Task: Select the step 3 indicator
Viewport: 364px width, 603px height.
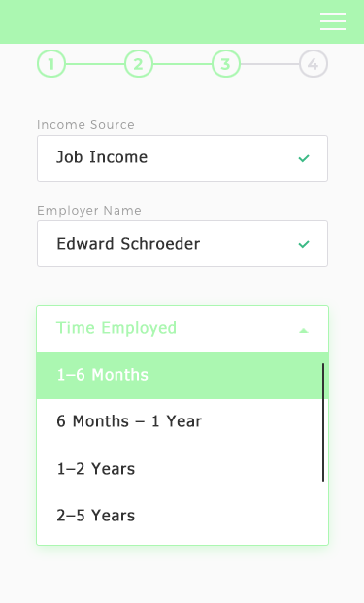Action: tap(226, 64)
